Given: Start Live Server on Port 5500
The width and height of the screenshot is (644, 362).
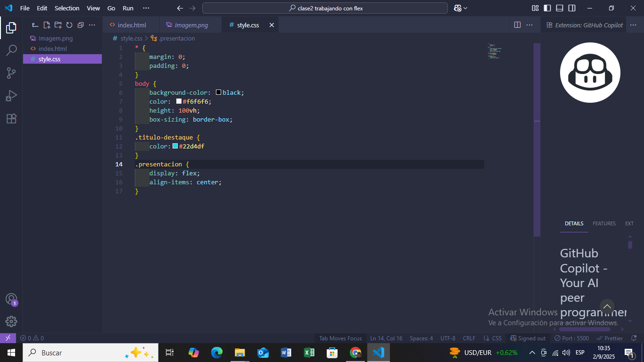Looking at the screenshot, I should 571,338.
